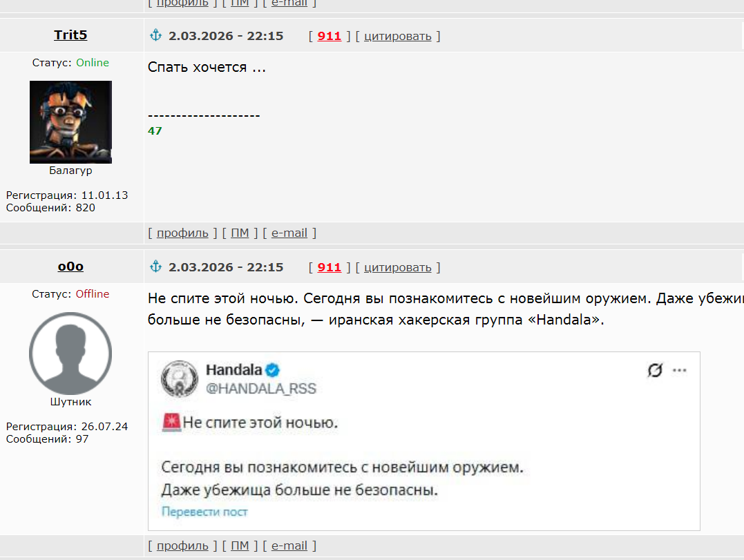View o0o's default avatar image
The width and height of the screenshot is (744, 560).
[x=70, y=354]
